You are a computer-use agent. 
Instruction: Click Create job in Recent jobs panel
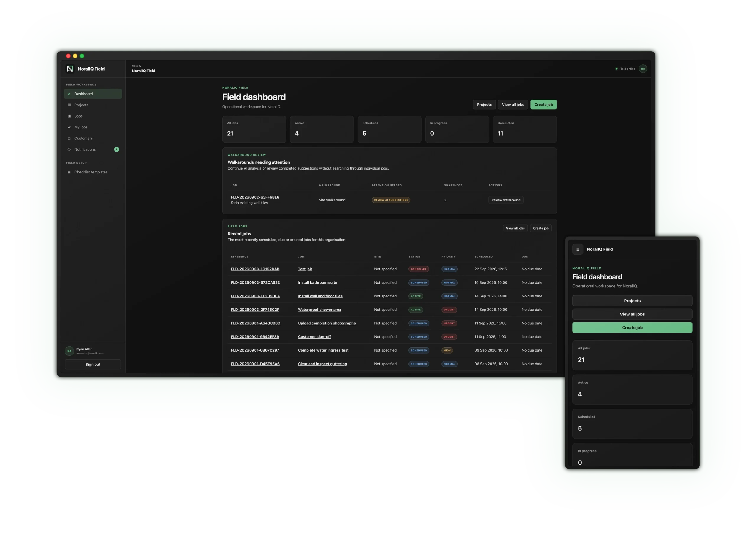[540, 228]
